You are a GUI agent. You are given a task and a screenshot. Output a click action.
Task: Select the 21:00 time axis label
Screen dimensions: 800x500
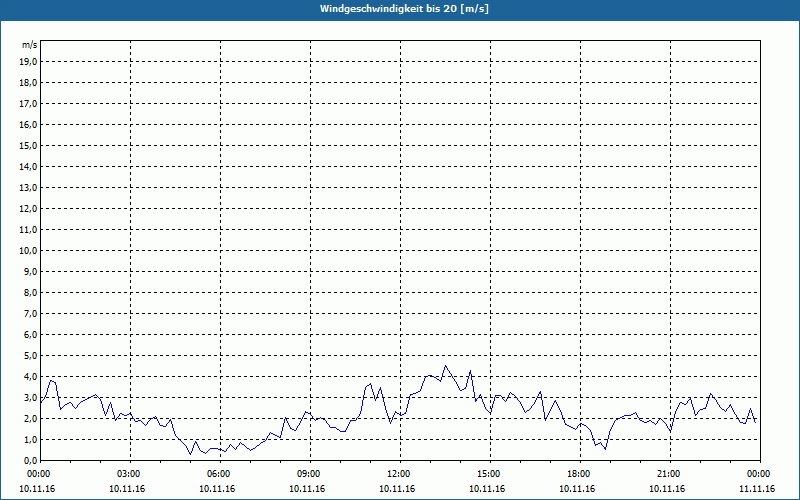click(x=669, y=474)
